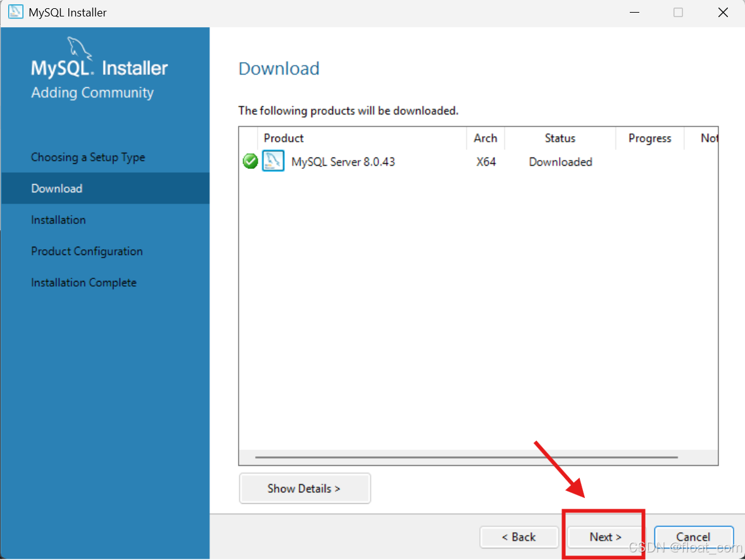
Task: Click the MySQL Server product icon
Action: (273, 161)
